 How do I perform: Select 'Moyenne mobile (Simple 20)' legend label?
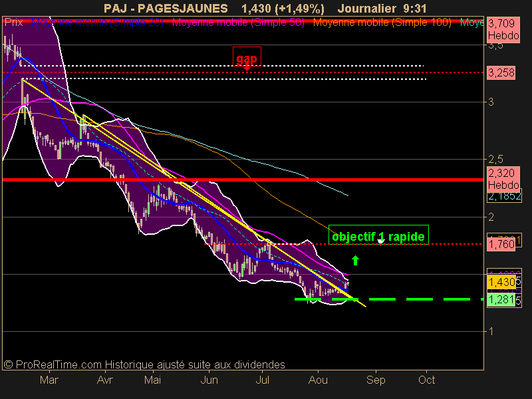[97, 23]
